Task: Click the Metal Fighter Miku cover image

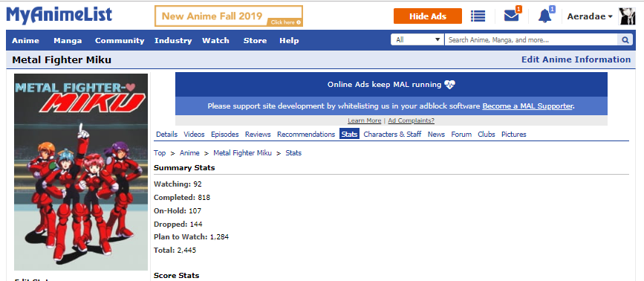Action: point(81,172)
